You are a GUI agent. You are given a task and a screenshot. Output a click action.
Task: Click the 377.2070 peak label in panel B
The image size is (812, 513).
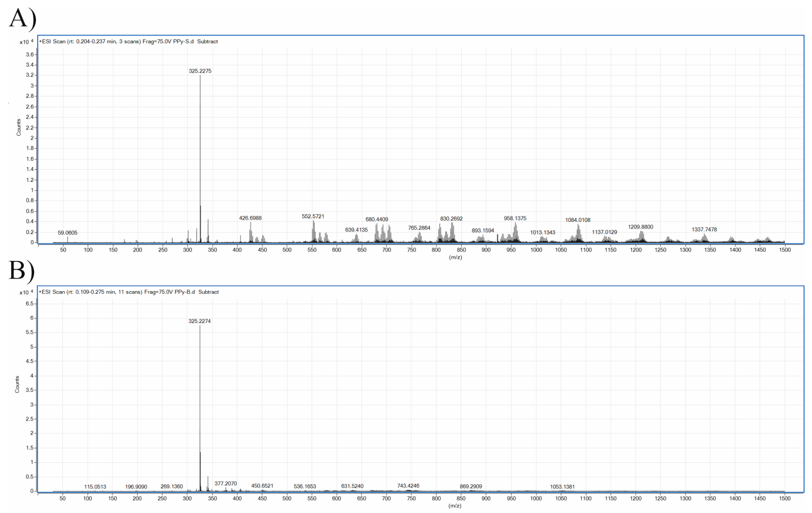226,483
